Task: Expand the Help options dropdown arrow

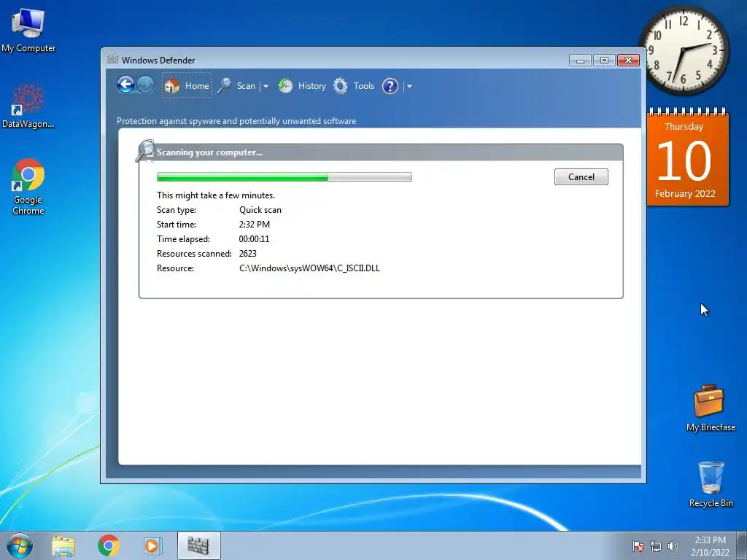Action: (409, 86)
